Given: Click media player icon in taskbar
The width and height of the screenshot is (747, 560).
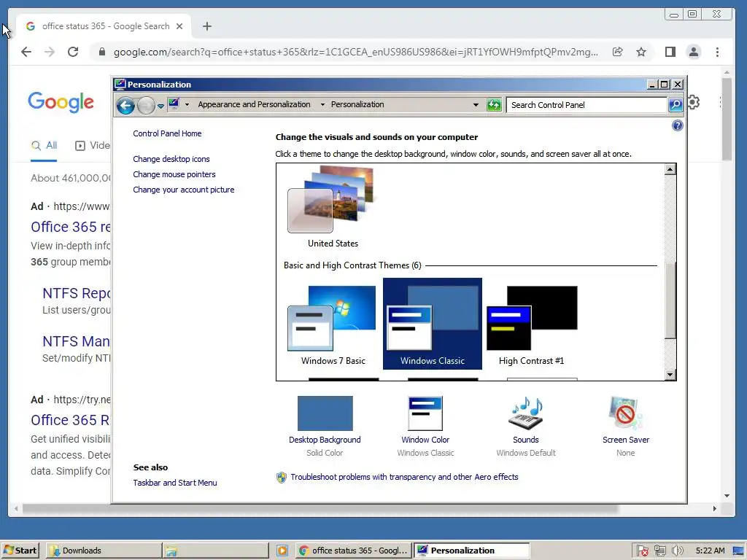Looking at the screenshot, I should pyautogui.click(x=282, y=551).
